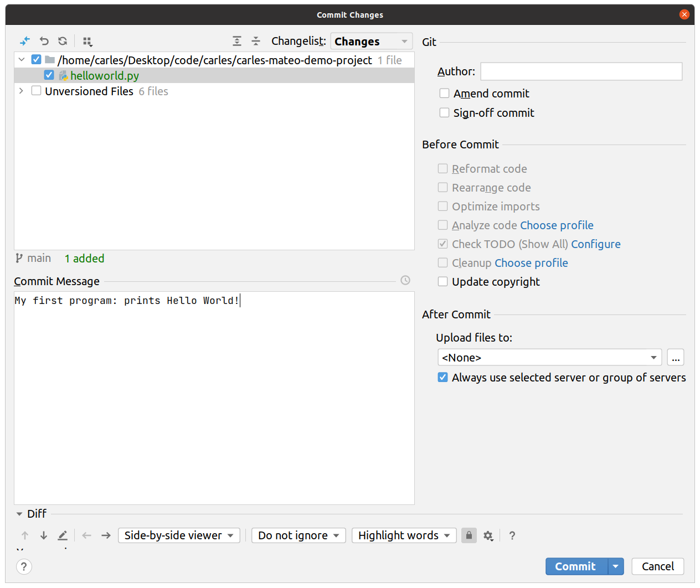Open the Side-by-side viewer dropdown
The width and height of the screenshot is (700, 588).
pos(179,535)
